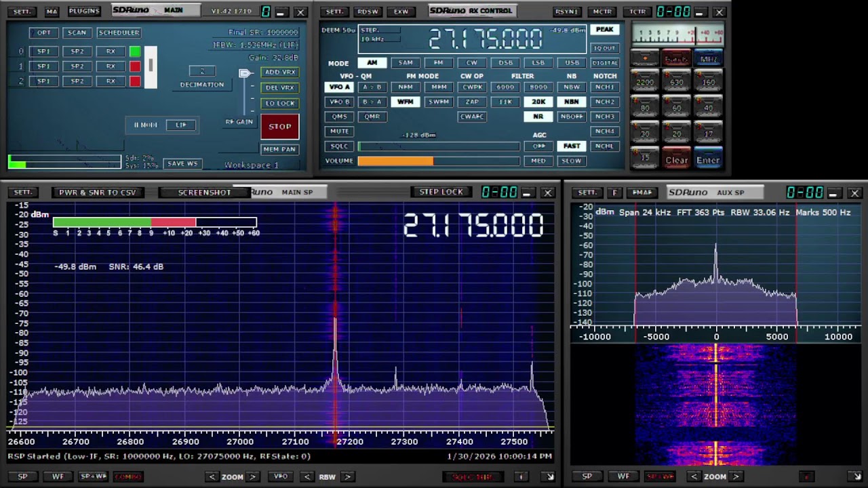The image size is (868, 488).
Task: Decrease zoom in Aux SP window
Action: [x=695, y=476]
